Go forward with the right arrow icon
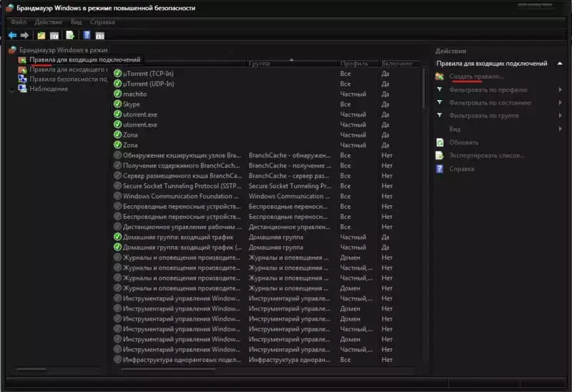Screen dimensions: 572x392 [x=24, y=35]
